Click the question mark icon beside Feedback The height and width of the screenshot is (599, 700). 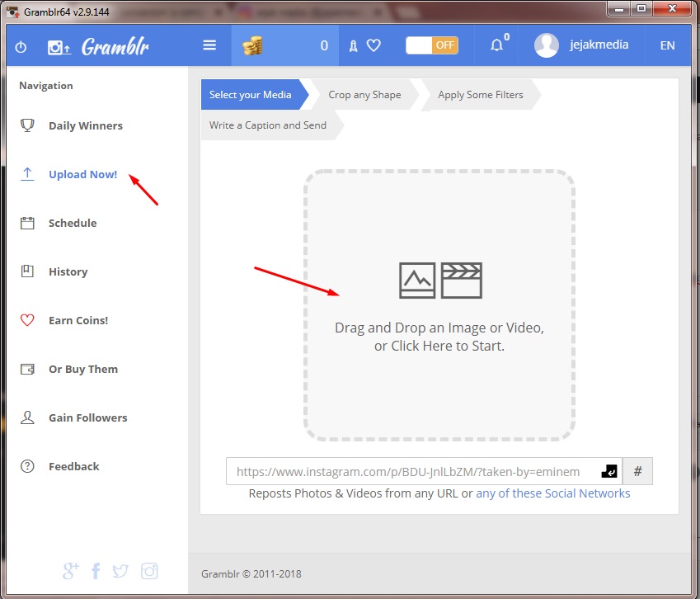[27, 466]
